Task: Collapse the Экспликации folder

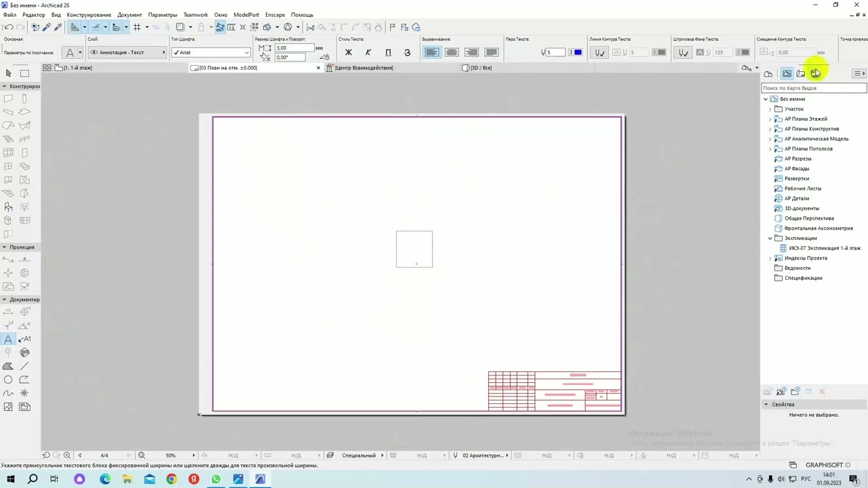Action: pos(770,239)
